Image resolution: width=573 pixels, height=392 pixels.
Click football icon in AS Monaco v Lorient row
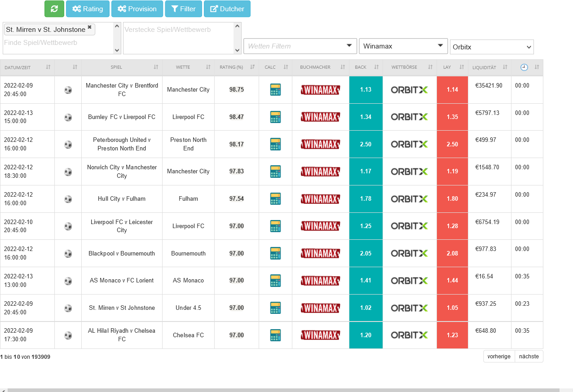[x=68, y=281]
